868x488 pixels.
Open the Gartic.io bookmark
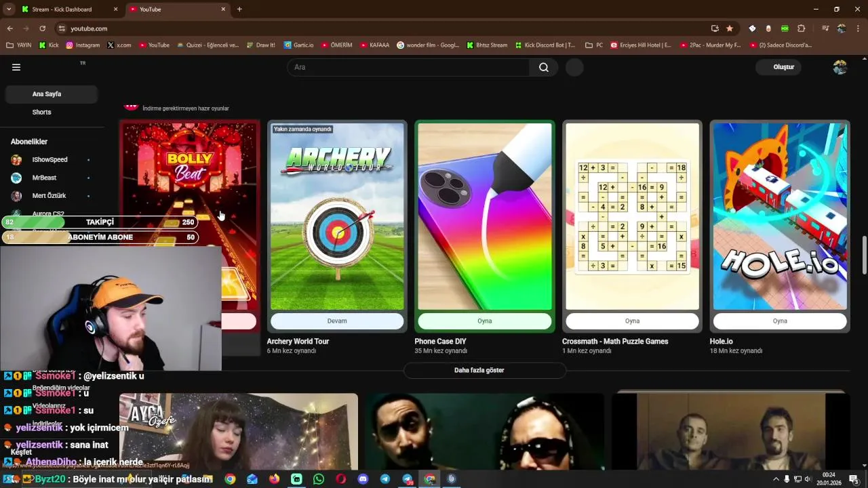click(x=298, y=45)
